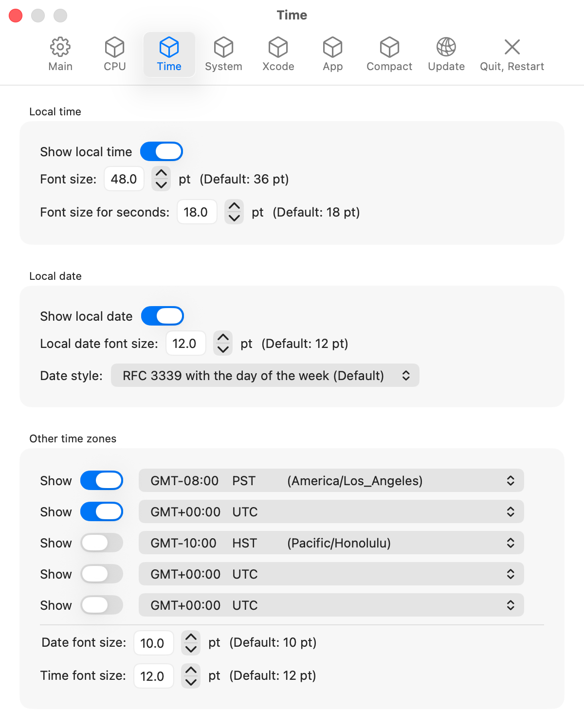The width and height of the screenshot is (584, 728).
Task: Open the App settings cube icon
Action: coord(333,47)
